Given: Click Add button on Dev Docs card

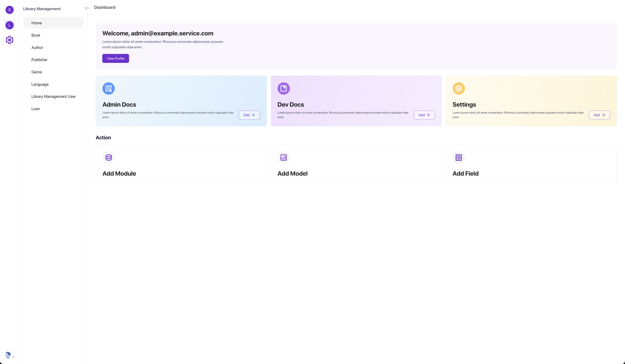Looking at the screenshot, I should (424, 115).
